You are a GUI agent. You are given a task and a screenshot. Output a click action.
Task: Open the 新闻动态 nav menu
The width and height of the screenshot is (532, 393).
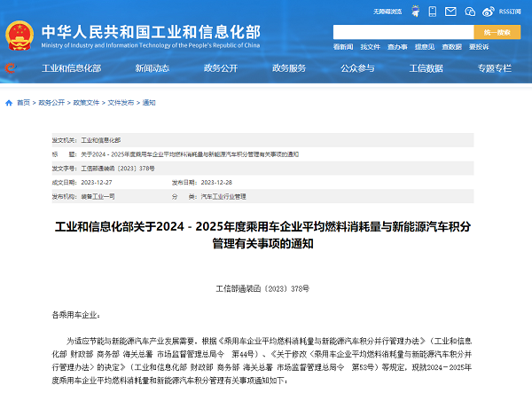[153, 68]
